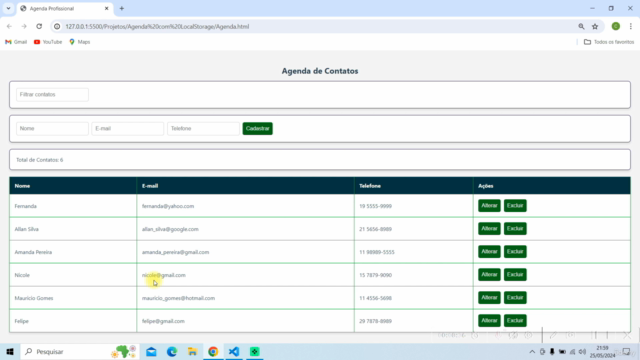Switch to Visual Studio Code in taskbar
The image size is (640, 360).
(234, 351)
